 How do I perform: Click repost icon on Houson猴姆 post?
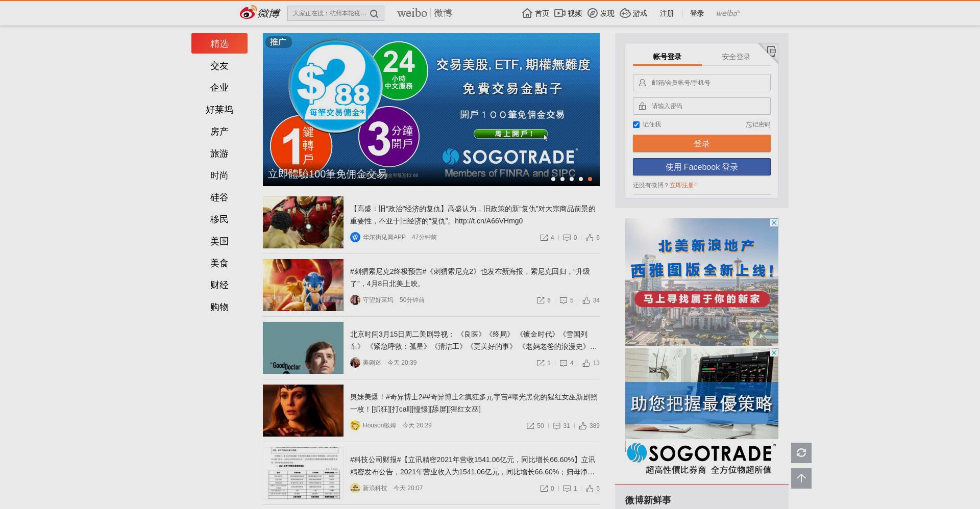point(530,426)
